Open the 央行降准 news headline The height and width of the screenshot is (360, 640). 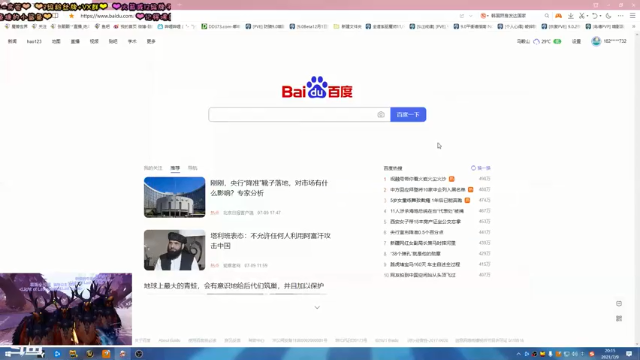tap(269, 188)
